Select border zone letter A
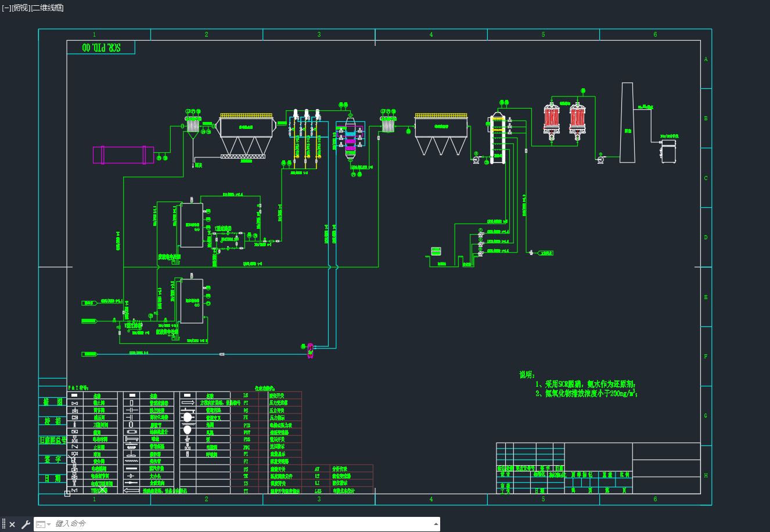 coord(706,59)
